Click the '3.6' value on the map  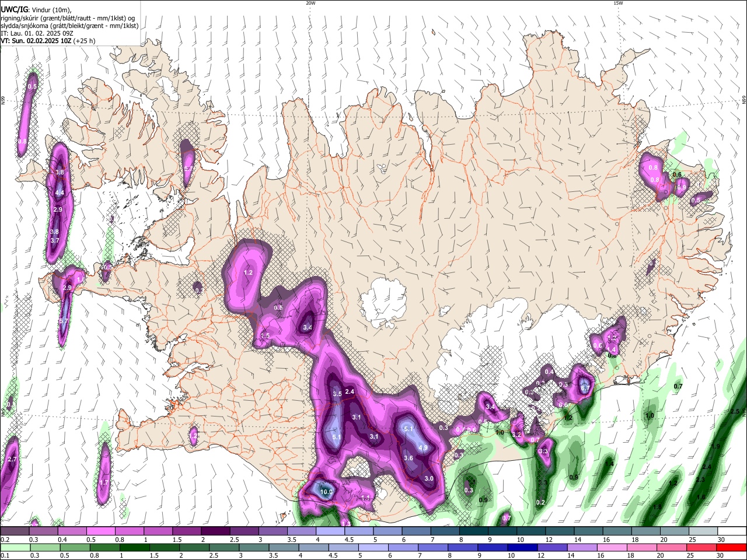pos(409,458)
